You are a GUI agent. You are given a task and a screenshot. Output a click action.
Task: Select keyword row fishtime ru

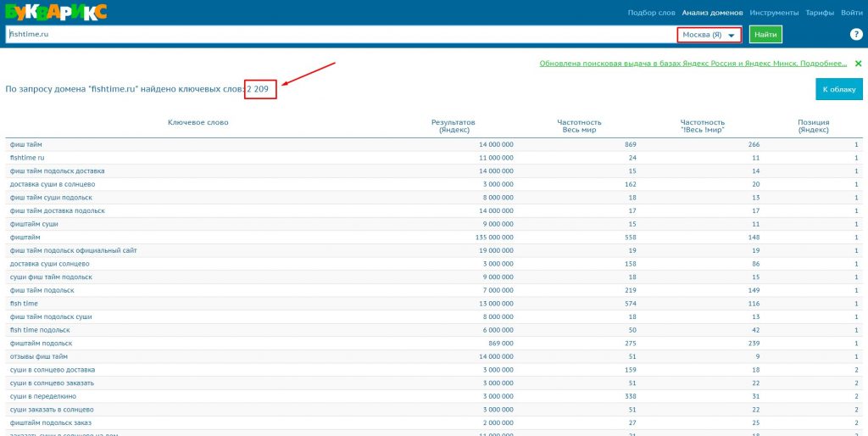[434, 158]
